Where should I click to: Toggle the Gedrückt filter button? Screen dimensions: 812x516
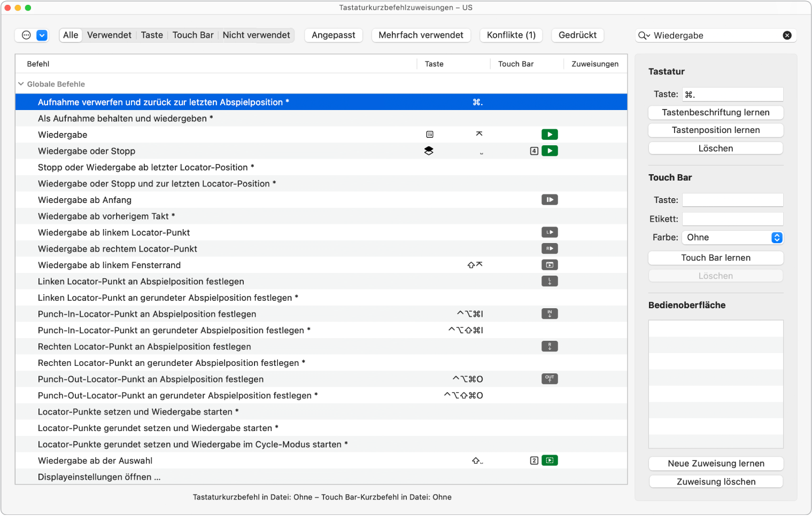pyautogui.click(x=577, y=35)
